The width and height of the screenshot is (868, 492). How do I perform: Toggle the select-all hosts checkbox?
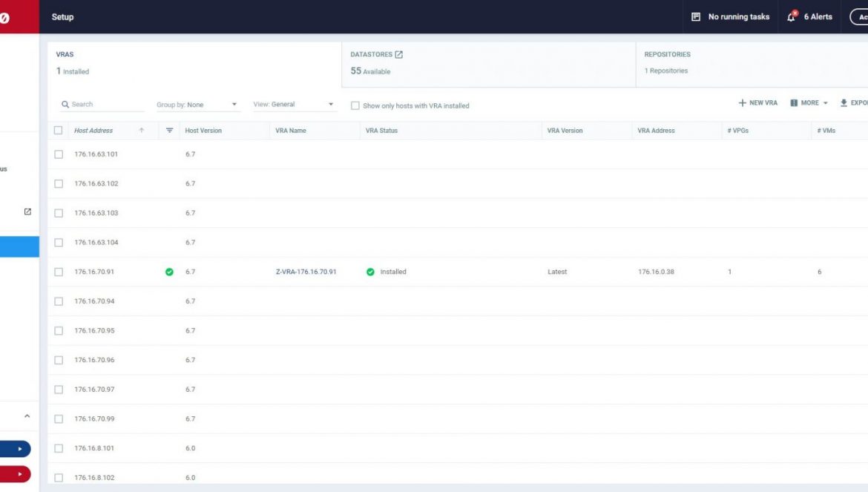pos(58,131)
